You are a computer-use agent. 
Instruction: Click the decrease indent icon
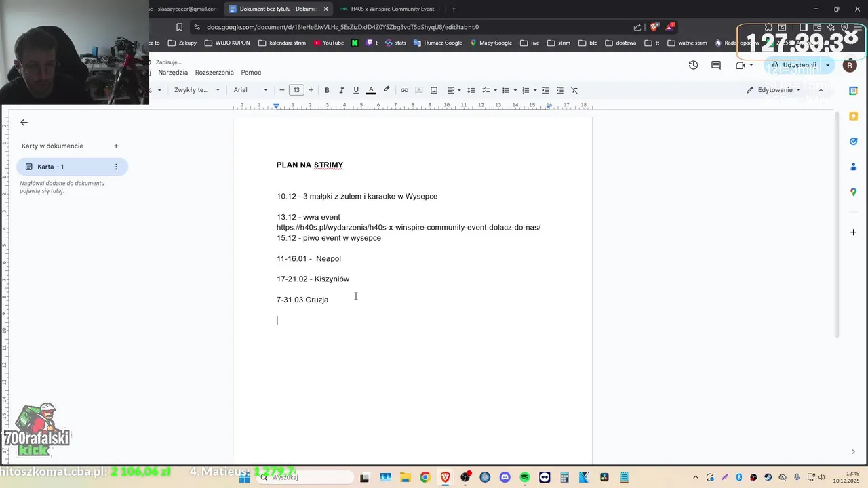click(545, 90)
